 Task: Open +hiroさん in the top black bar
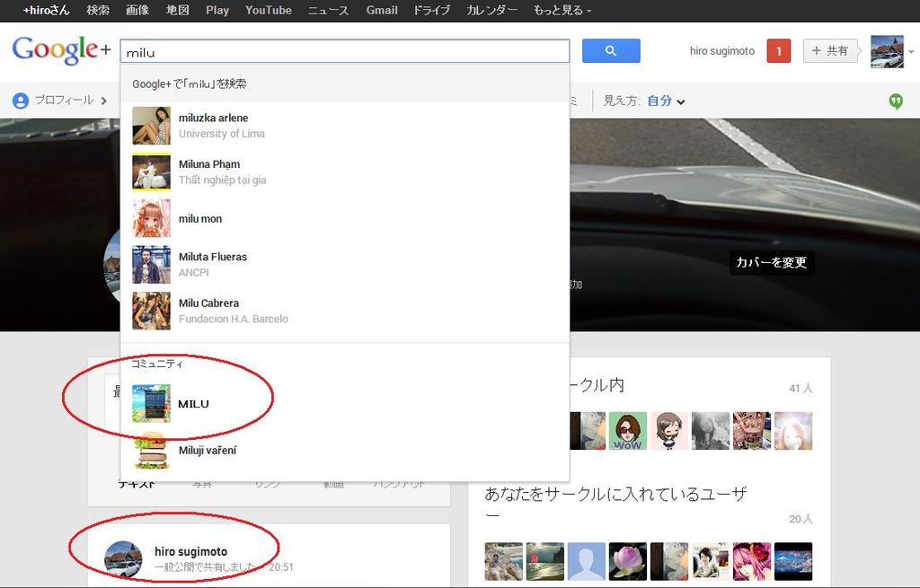[47, 10]
